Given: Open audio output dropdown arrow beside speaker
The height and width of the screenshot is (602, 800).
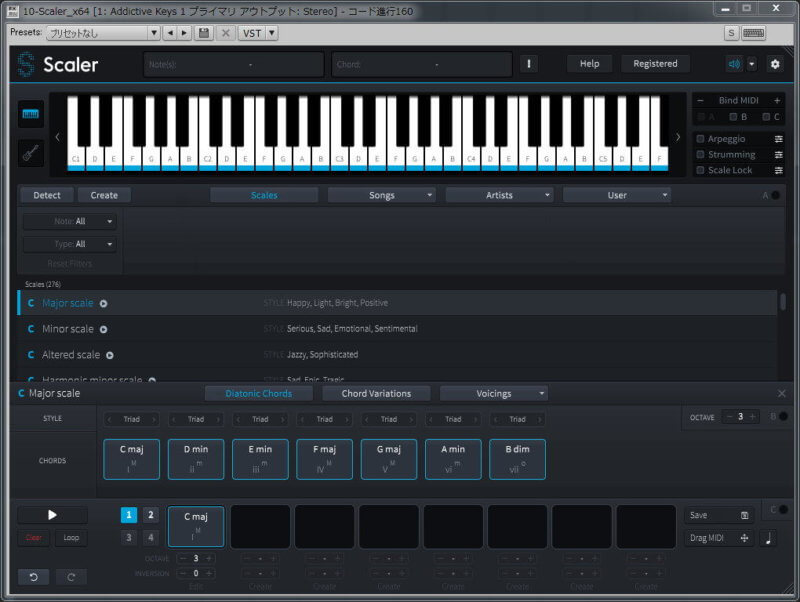Looking at the screenshot, I should [752, 64].
